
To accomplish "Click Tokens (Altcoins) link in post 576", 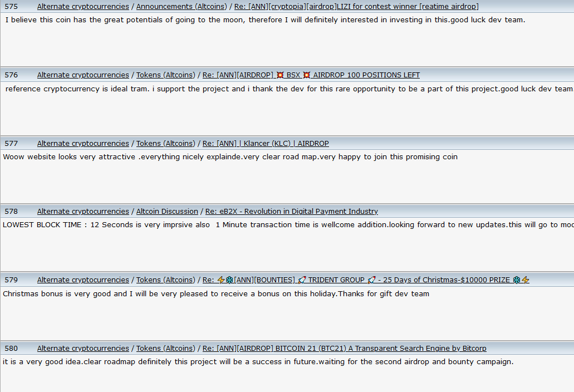I will [x=166, y=75].
